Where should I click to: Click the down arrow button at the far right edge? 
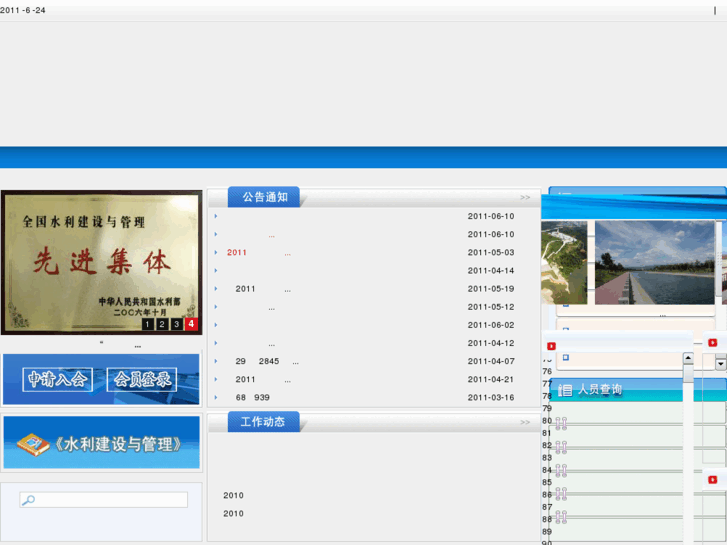[x=721, y=364]
